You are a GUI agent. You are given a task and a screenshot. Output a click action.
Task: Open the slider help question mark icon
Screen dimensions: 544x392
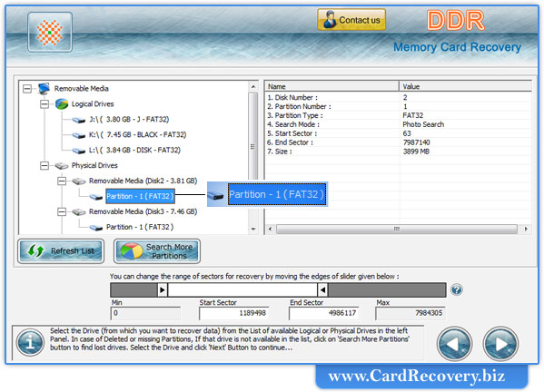pyautogui.click(x=457, y=289)
